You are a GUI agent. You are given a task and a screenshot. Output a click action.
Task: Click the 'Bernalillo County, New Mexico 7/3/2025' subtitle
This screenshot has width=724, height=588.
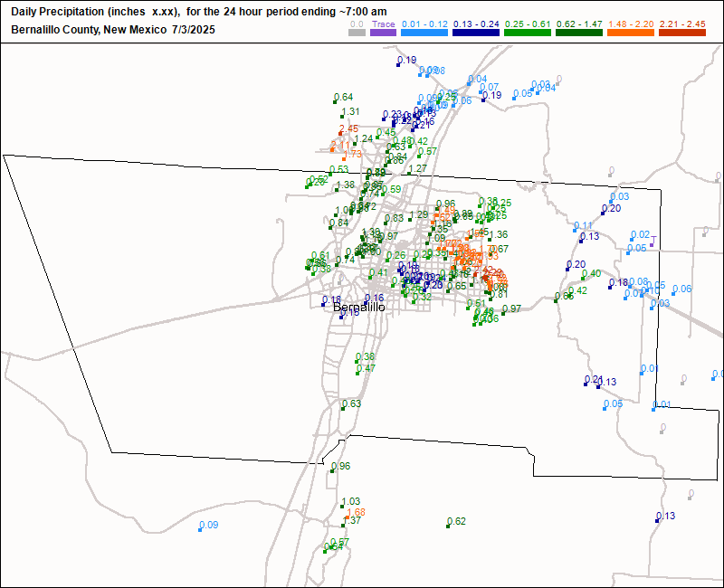coord(113,30)
